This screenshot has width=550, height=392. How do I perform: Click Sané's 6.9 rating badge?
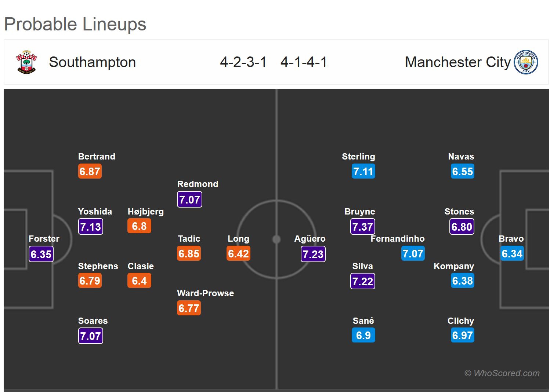(363, 335)
